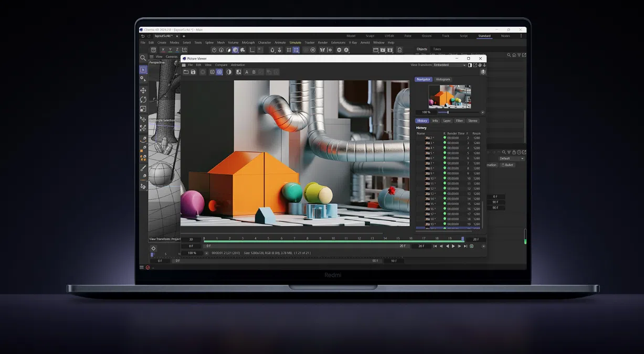Select history row 10 in render list

tap(448, 178)
